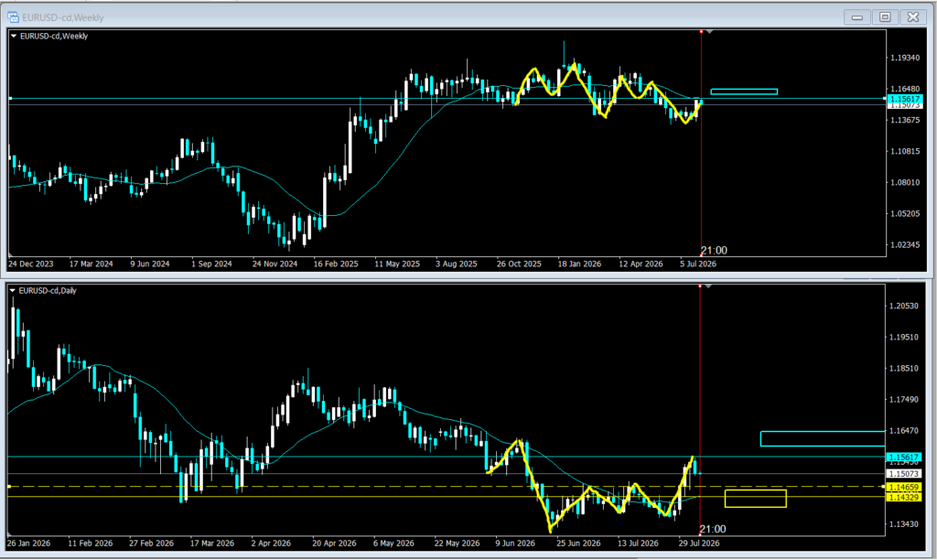Minimize the EURUSD-cd,Weekly chart window
Screen dimensions: 937x560
[856, 17]
